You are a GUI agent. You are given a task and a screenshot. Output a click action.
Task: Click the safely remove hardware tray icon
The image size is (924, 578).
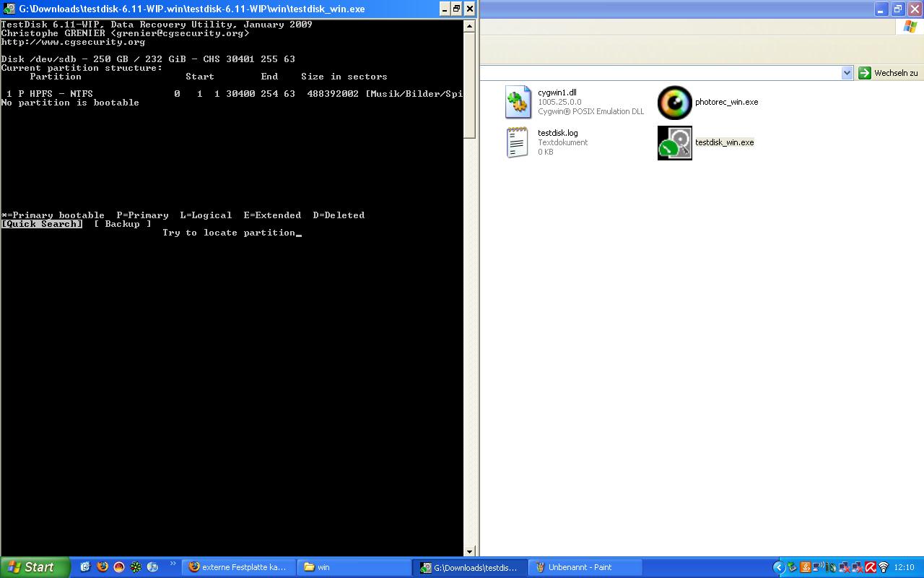pos(792,568)
